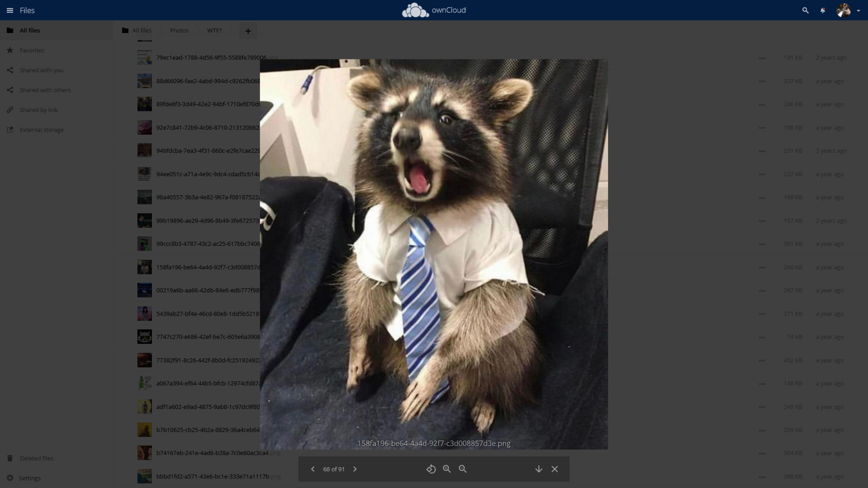Rotate the raccoon image counterclockwise
Image resolution: width=868 pixels, height=488 pixels.
(431, 469)
